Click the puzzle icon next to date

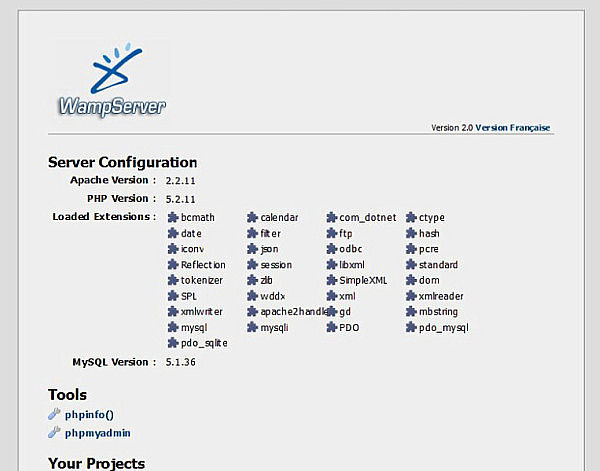pos(173,233)
